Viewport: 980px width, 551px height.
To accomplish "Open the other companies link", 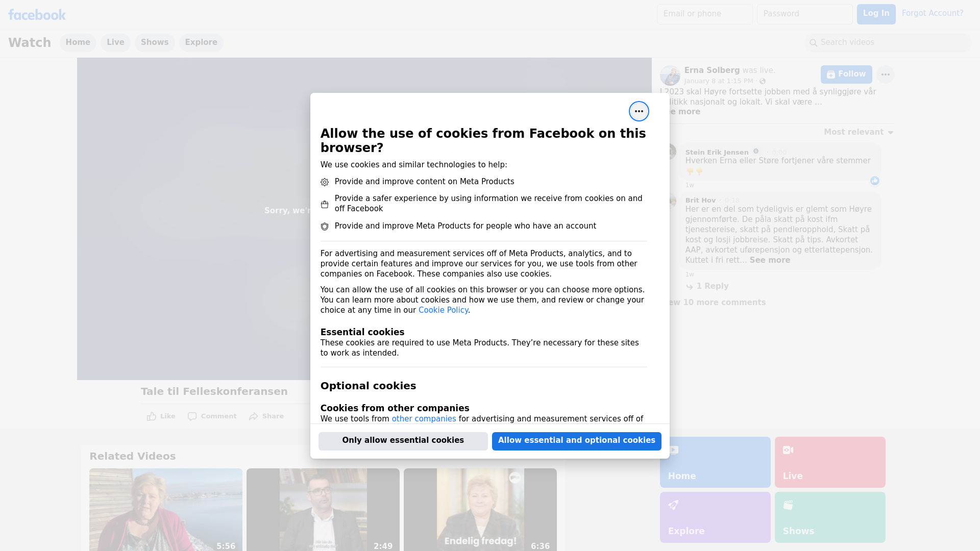I will coord(424,419).
